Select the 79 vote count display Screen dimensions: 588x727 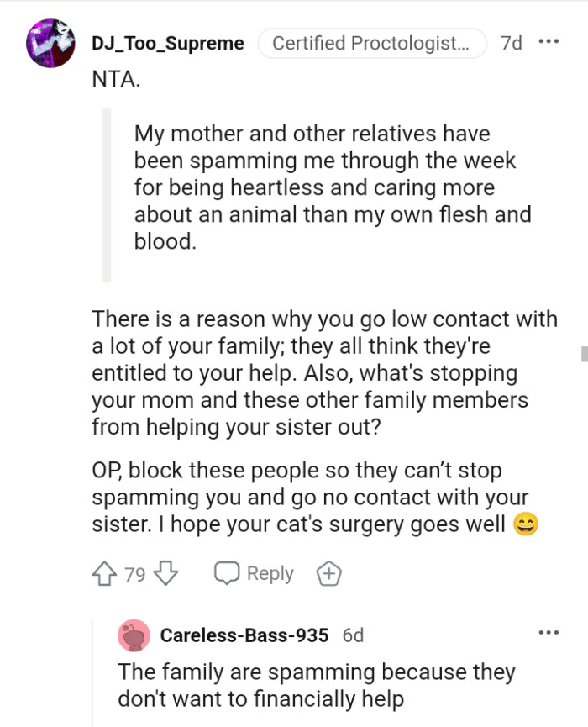click(124, 572)
